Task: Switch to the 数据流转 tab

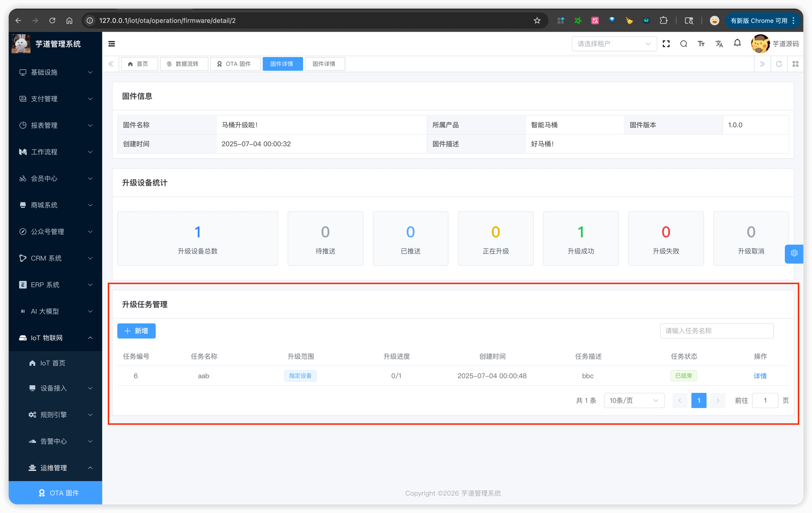Action: (184, 64)
